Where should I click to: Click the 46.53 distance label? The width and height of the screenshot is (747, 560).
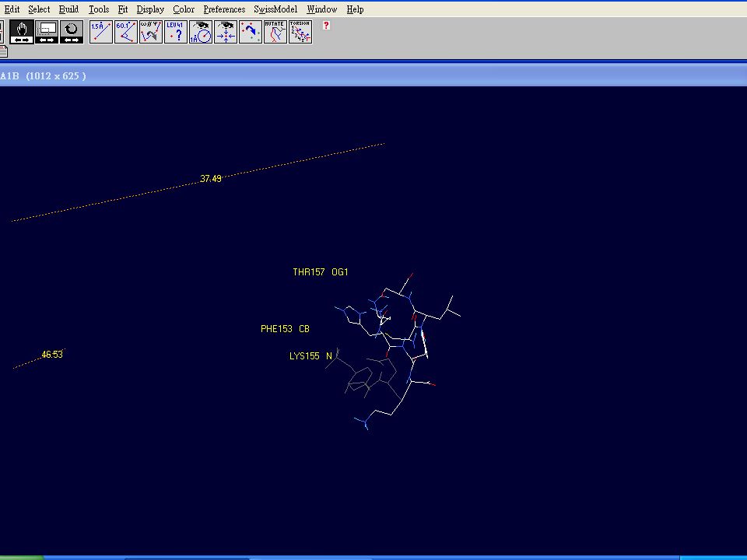click(52, 355)
